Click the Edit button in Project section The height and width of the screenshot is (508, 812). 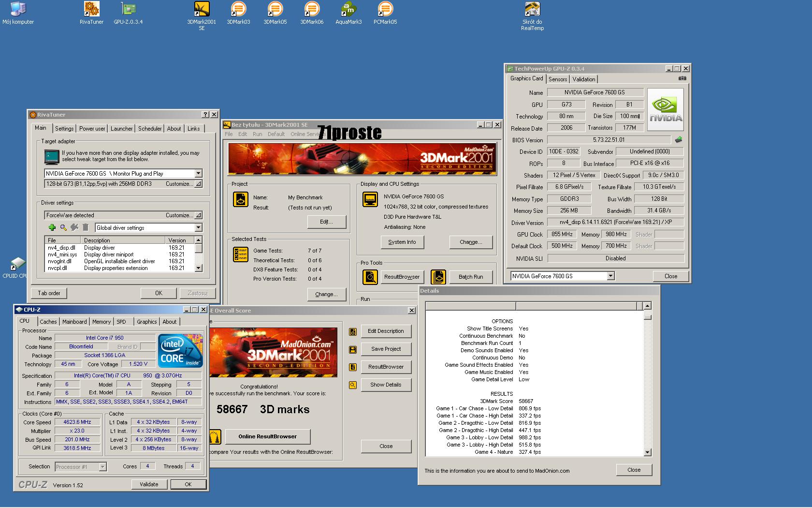327,222
